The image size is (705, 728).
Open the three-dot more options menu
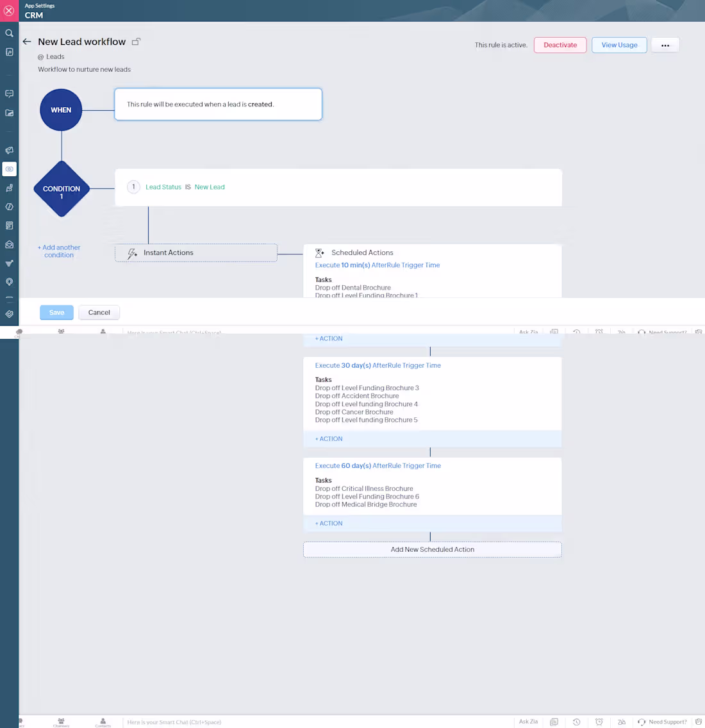(x=665, y=45)
